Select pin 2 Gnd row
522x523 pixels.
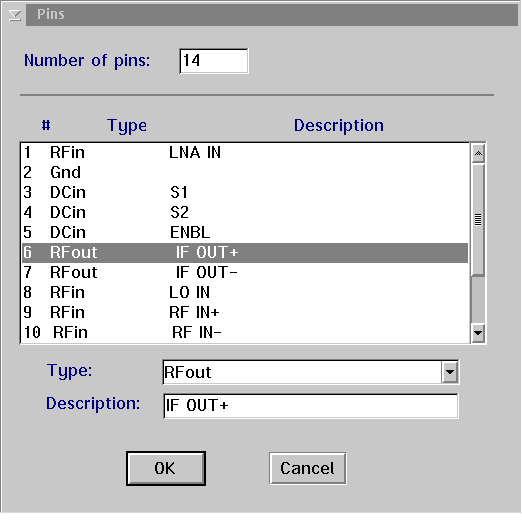pos(245,173)
